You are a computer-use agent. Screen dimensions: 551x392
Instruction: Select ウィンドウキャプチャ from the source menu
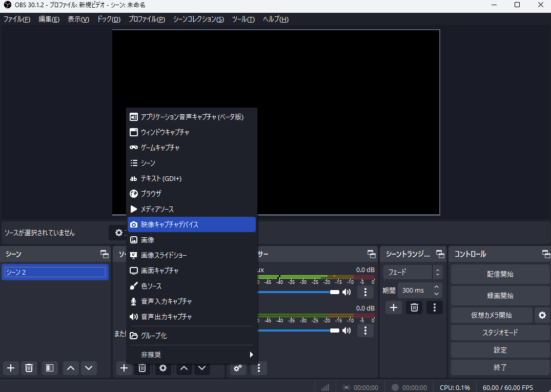[x=165, y=132]
